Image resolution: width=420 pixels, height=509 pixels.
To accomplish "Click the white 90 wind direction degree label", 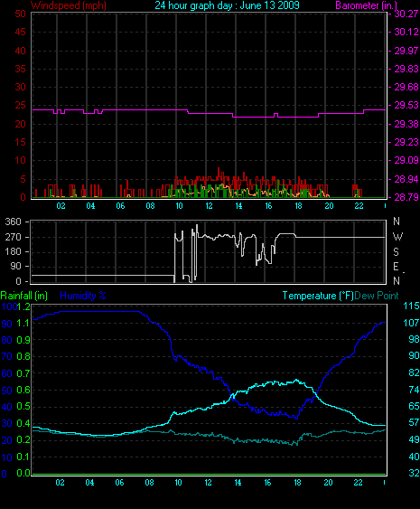I will point(15,267).
